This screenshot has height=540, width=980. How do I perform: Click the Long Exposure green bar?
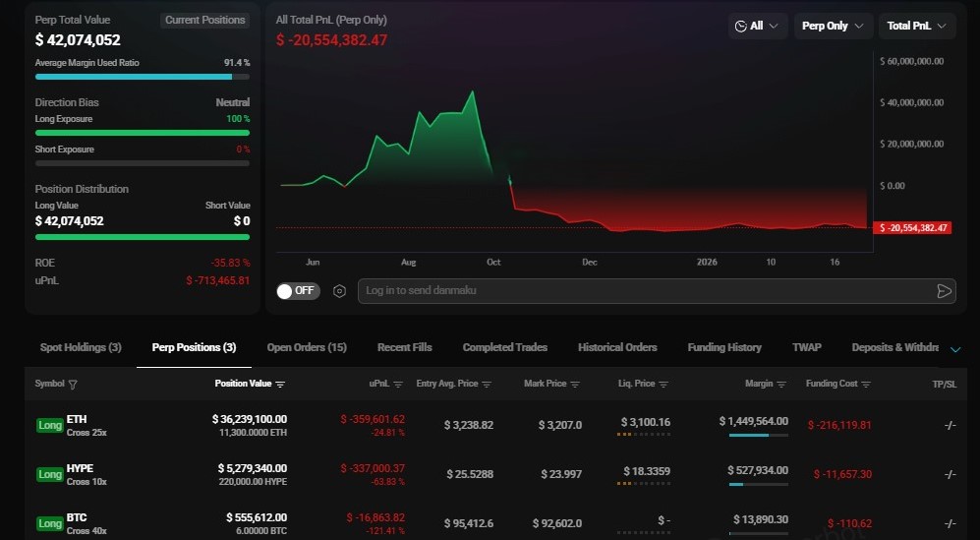click(143, 133)
